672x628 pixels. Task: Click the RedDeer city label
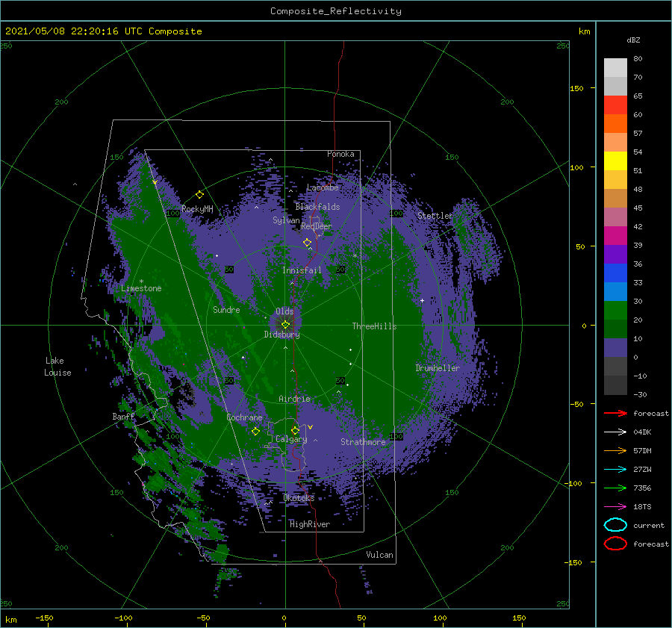[317, 226]
